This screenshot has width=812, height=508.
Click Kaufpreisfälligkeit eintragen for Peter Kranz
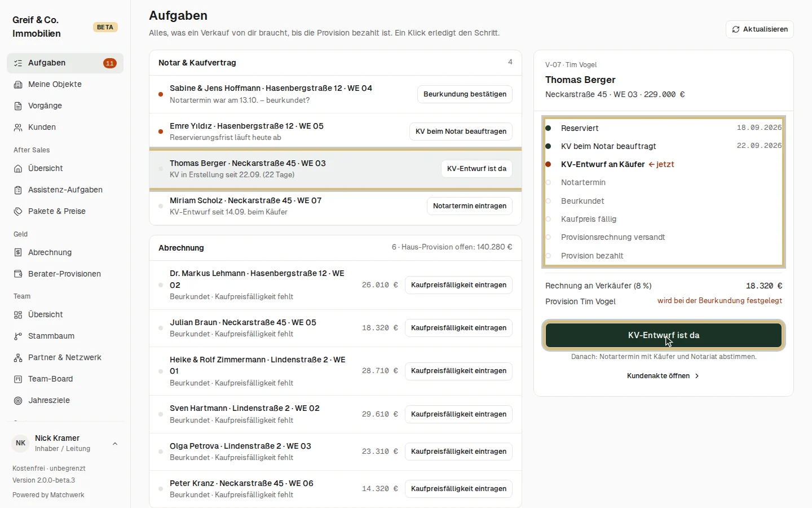(458, 489)
